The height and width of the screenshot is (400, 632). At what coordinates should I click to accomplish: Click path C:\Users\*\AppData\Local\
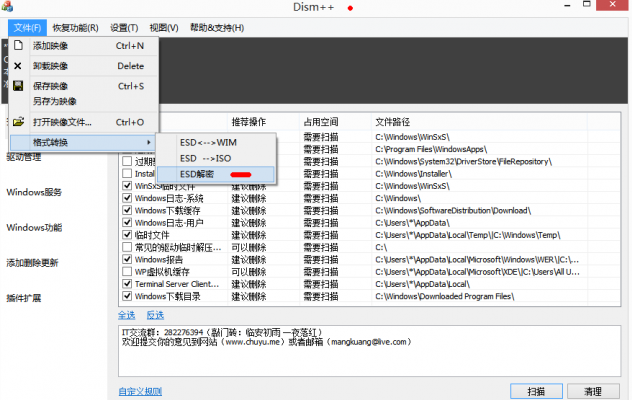point(422,284)
